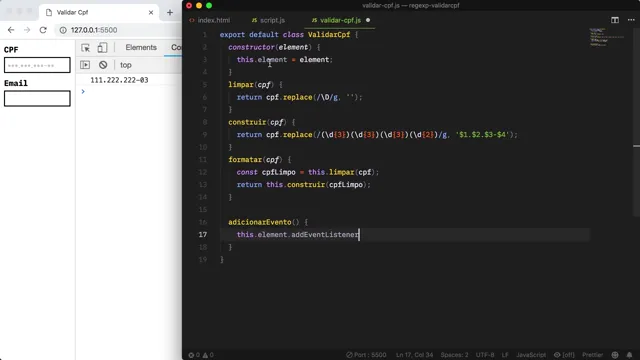This screenshot has width=640, height=360.
Task: Switch to the index.html editor tab
Action: (x=210, y=20)
